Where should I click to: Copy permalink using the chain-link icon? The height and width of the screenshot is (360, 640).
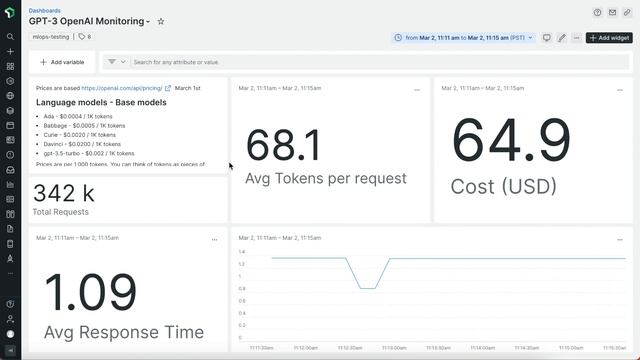coord(627,12)
